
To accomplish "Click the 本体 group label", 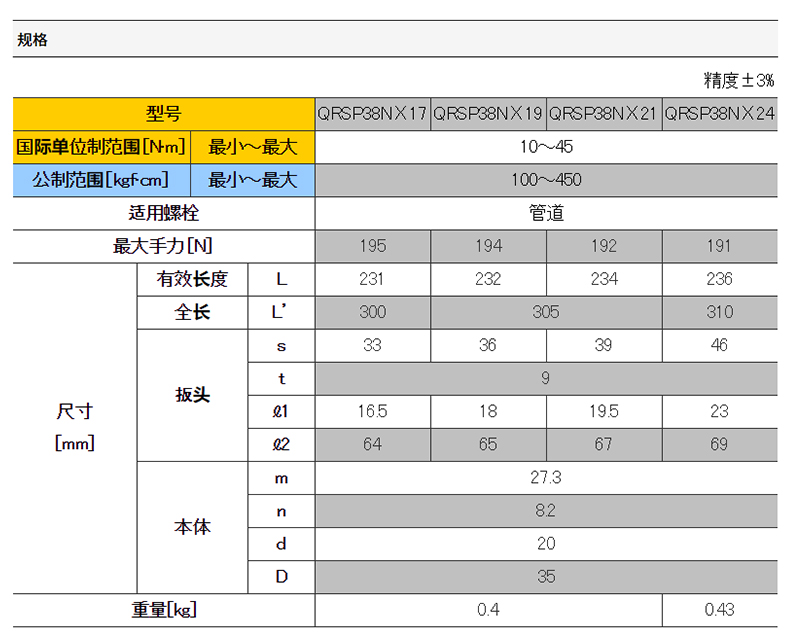I will point(192,527).
